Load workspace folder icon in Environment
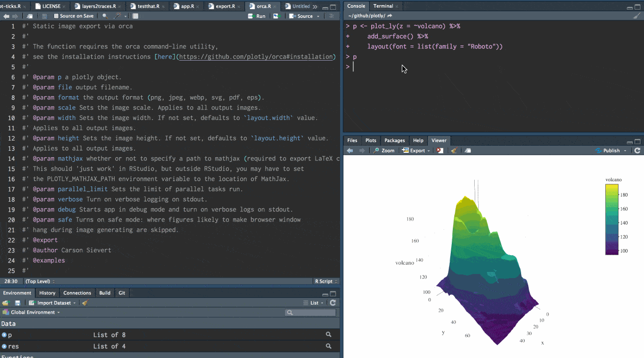The height and width of the screenshot is (358, 644). tap(6, 303)
